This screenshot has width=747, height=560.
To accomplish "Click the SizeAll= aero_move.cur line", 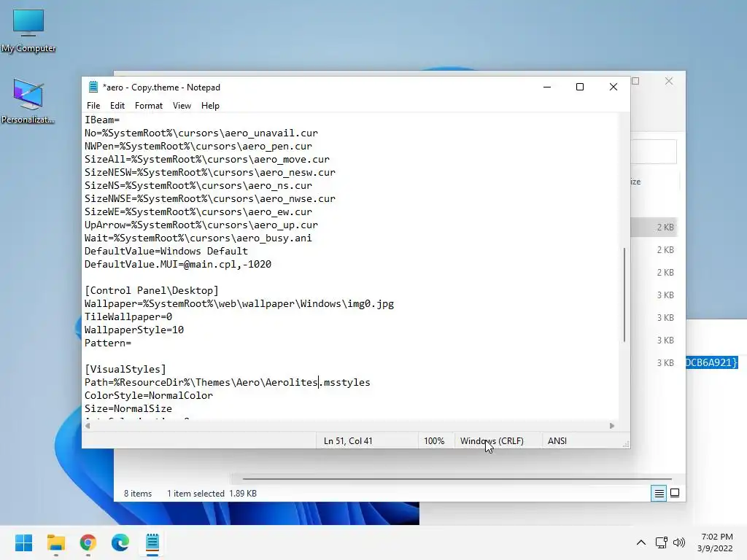I will 206,160.
